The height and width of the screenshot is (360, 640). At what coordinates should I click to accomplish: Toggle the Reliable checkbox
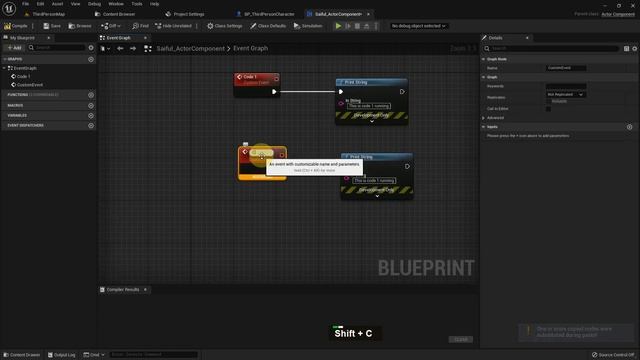coord(548,101)
